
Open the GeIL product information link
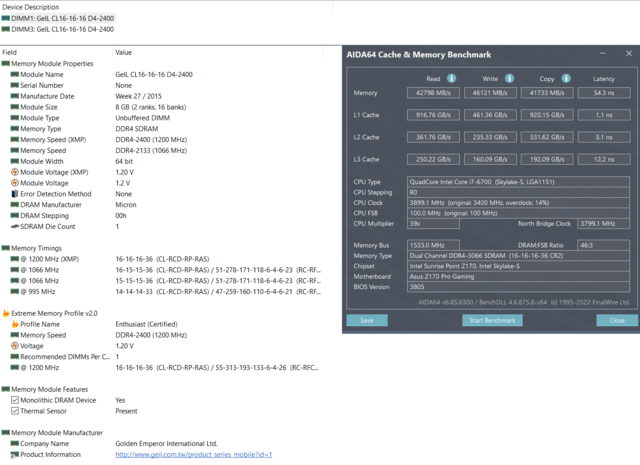[x=193, y=454]
